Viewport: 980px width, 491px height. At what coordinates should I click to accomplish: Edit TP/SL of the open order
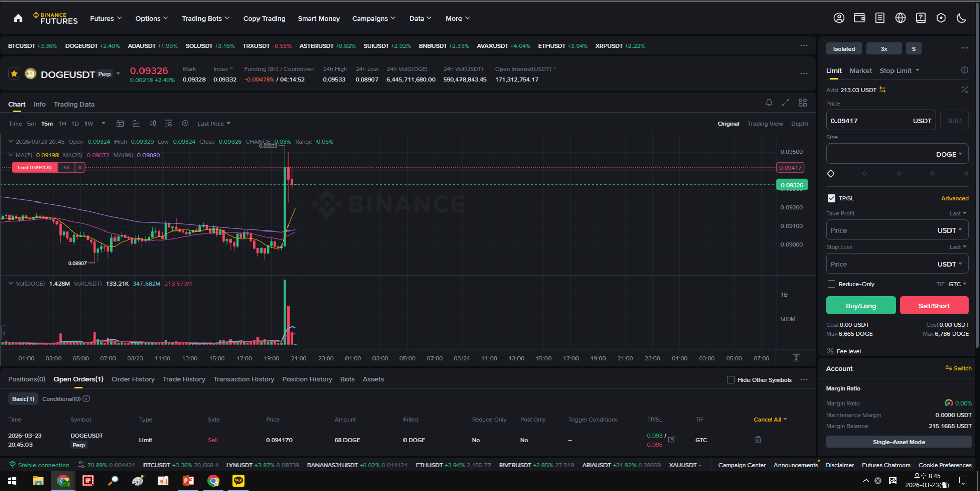671,439
